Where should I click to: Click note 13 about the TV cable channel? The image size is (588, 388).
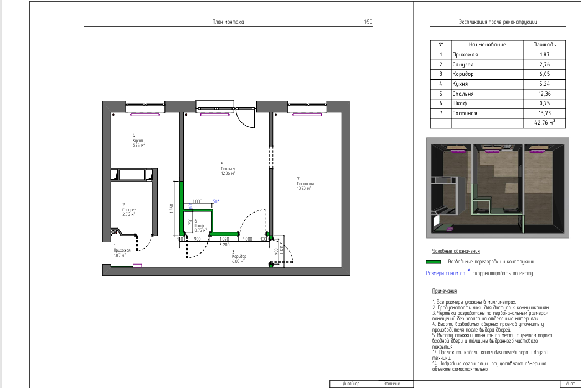[x=490, y=355]
